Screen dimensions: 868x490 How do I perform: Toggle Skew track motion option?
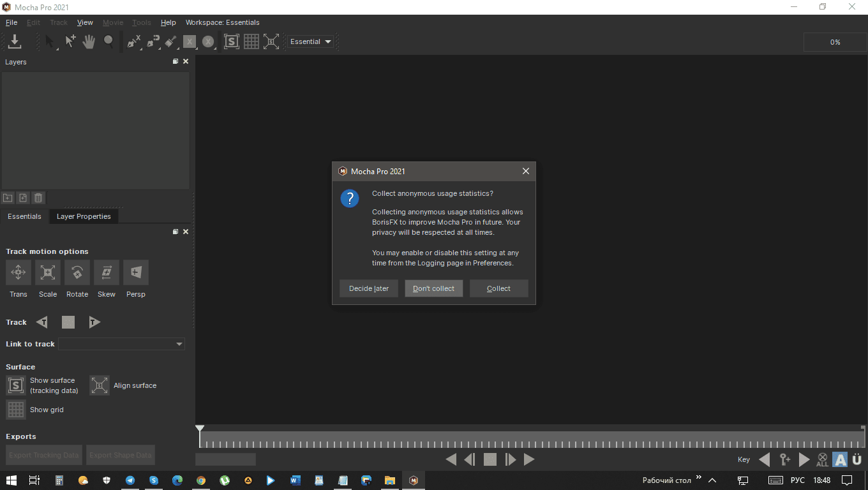(x=107, y=272)
